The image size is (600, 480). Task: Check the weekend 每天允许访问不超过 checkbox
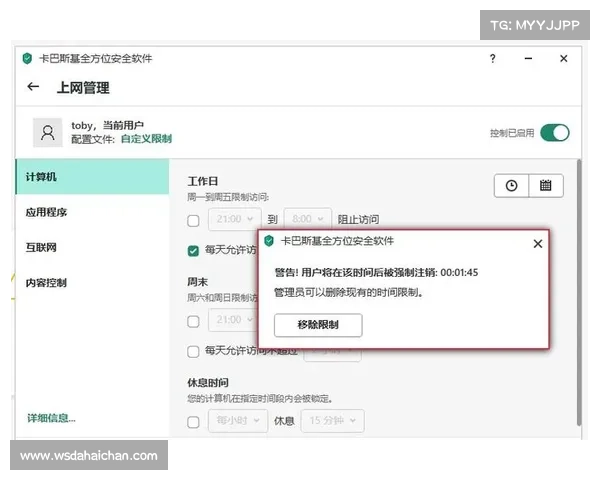pyautogui.click(x=193, y=351)
